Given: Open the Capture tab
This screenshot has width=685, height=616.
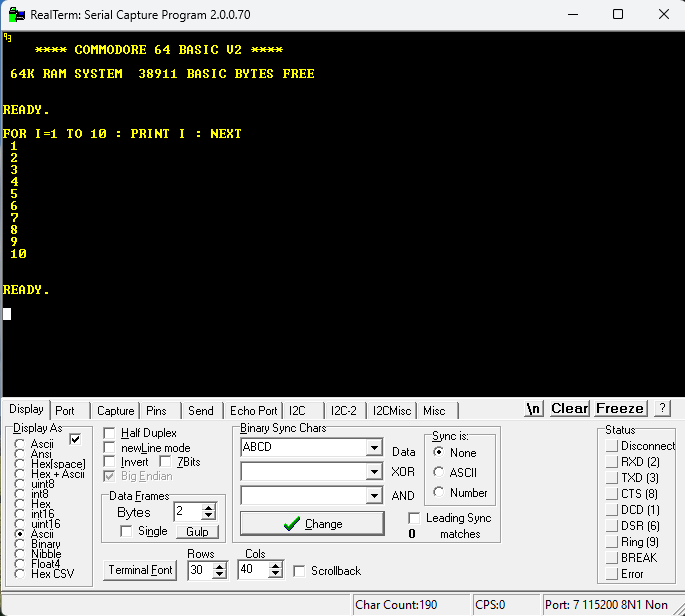Looking at the screenshot, I should click(116, 411).
